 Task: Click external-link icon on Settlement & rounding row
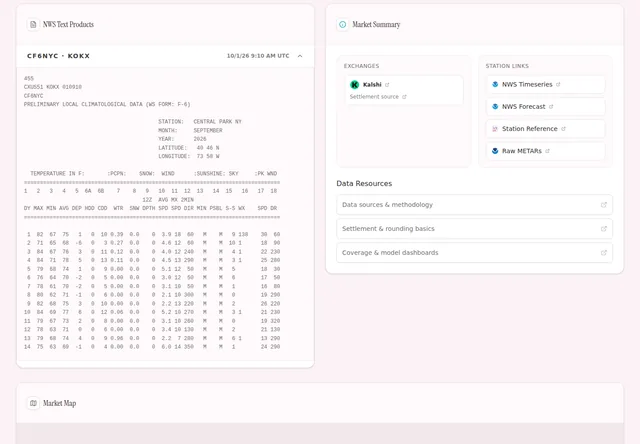point(604,229)
